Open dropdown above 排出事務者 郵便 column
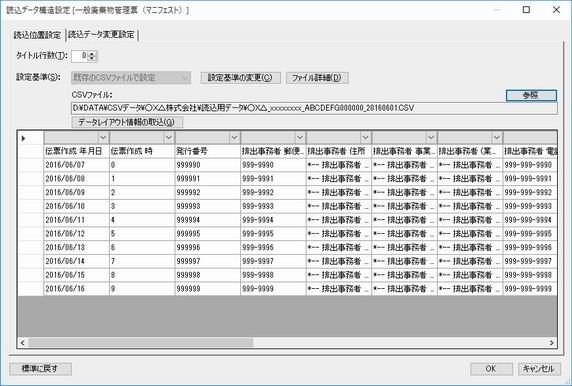Screen dimensions: 572x386 coord(300,138)
